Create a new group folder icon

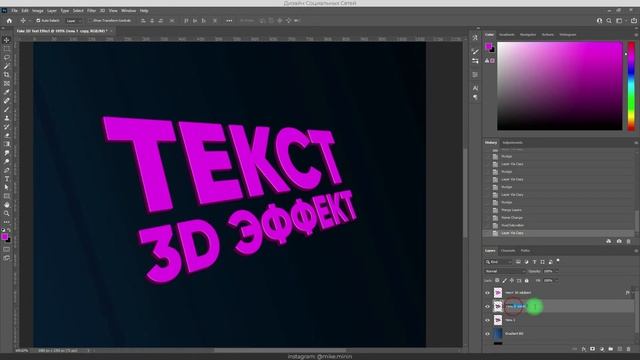[x=611, y=349]
